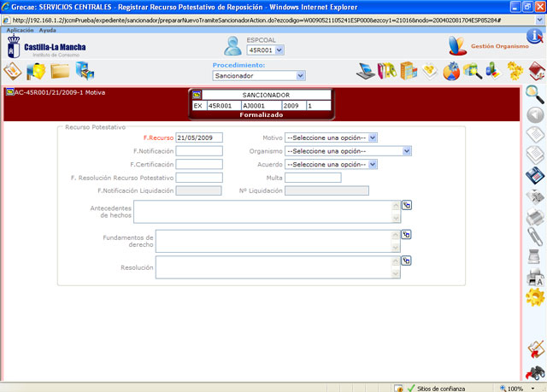547x392 pixels.
Task: Click the globe icon in top toolbar
Action: [451, 70]
